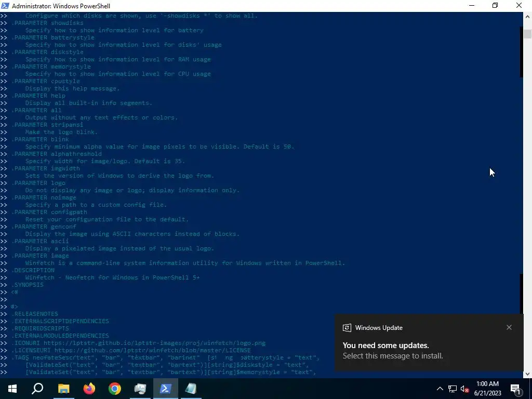Viewport: 532px width, 399px height.
Task: Click the '.PARAMETER genconf' line
Action: click(44, 227)
